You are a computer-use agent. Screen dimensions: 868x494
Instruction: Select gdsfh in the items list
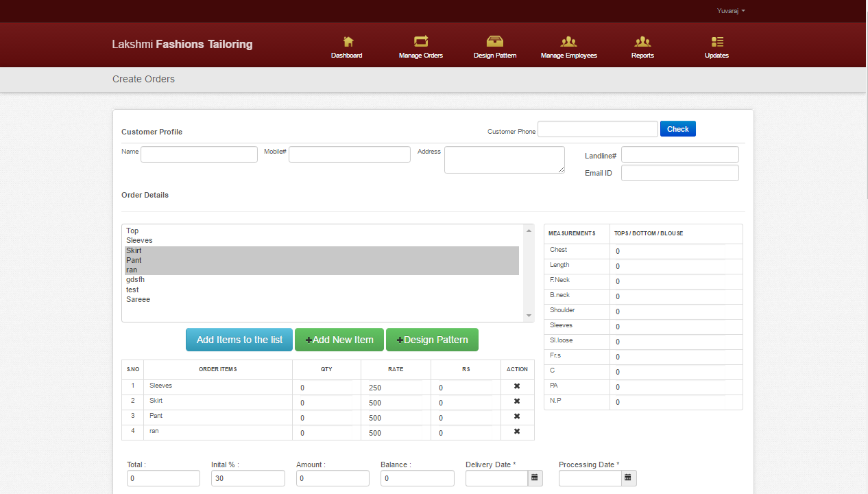pos(322,280)
